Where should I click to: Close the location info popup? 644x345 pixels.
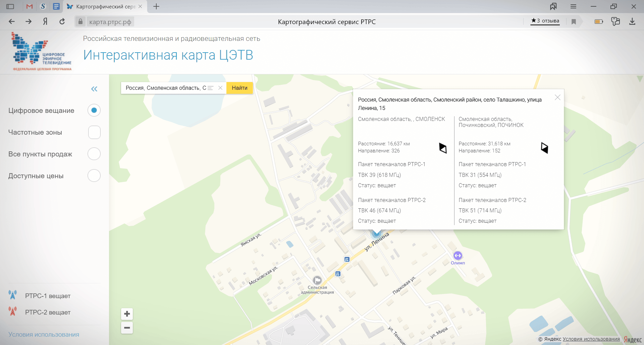[557, 97]
